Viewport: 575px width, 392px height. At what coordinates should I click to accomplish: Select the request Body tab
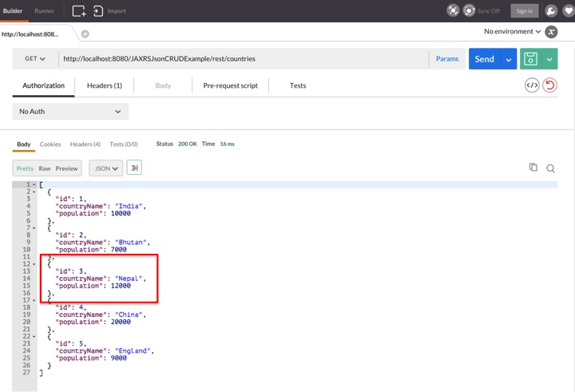[163, 85]
